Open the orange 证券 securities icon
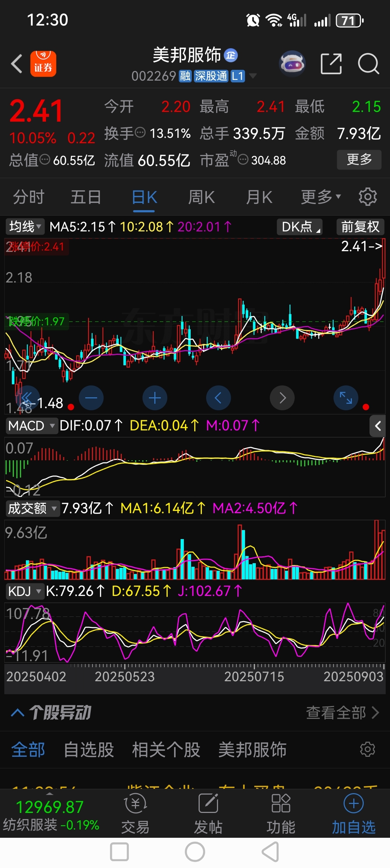 (x=43, y=64)
